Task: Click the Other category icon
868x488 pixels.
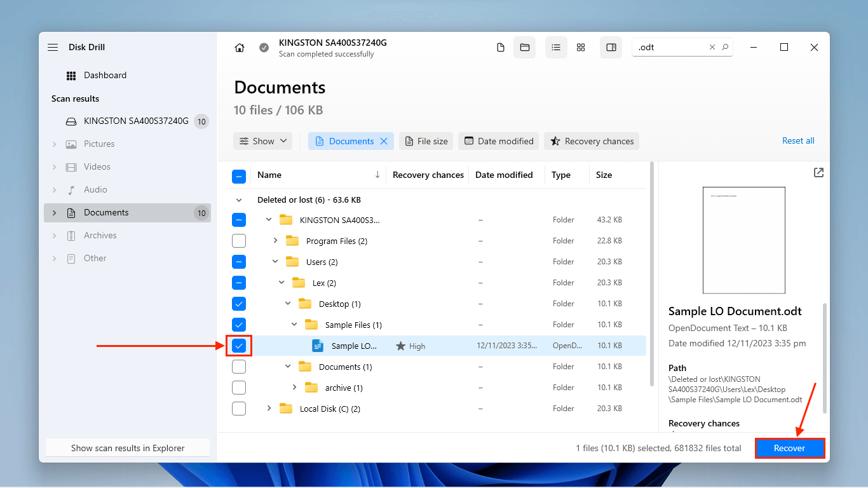Action: tap(71, 259)
